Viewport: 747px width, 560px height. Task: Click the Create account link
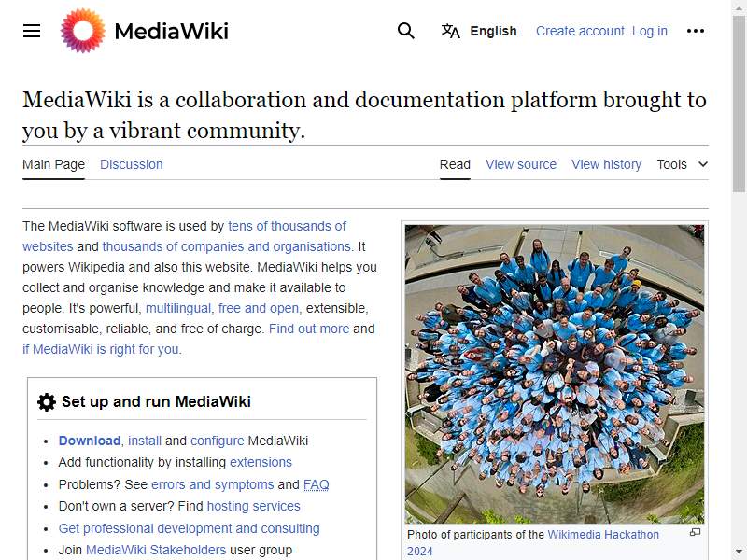(x=580, y=31)
